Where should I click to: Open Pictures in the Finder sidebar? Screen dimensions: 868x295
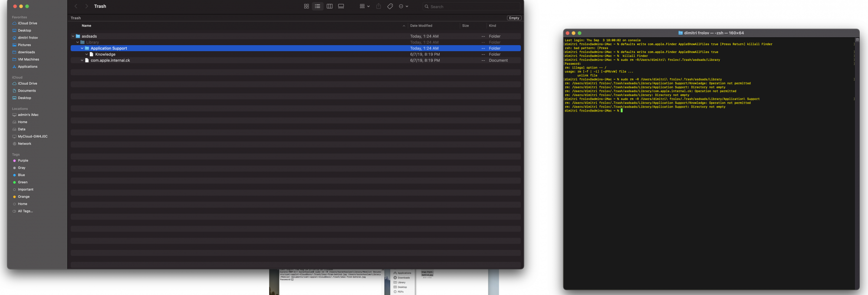point(24,45)
